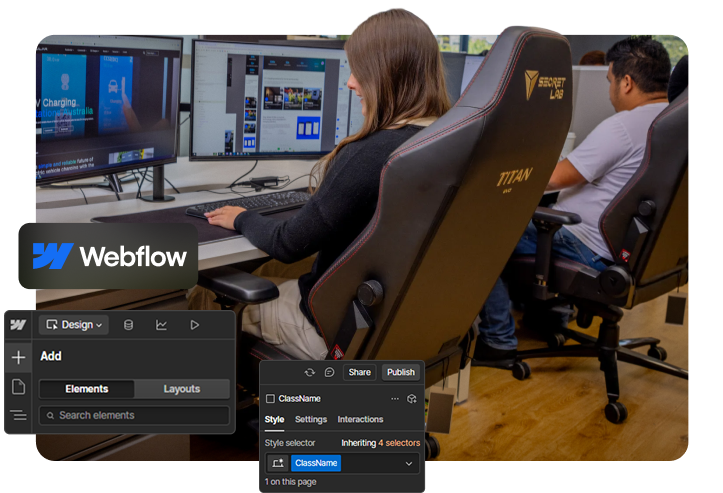Switch to the Layouts tab

click(x=182, y=389)
